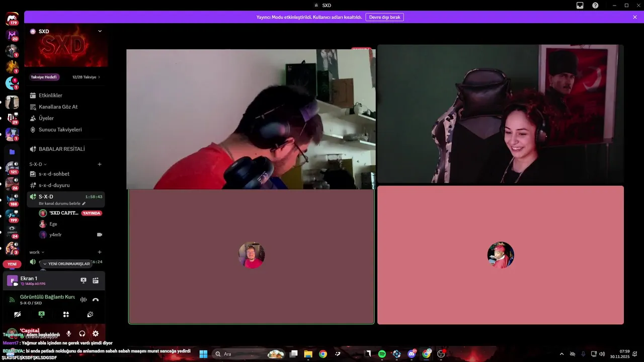Open noise suppression waveform icon
644x362 pixels.
tap(84, 300)
